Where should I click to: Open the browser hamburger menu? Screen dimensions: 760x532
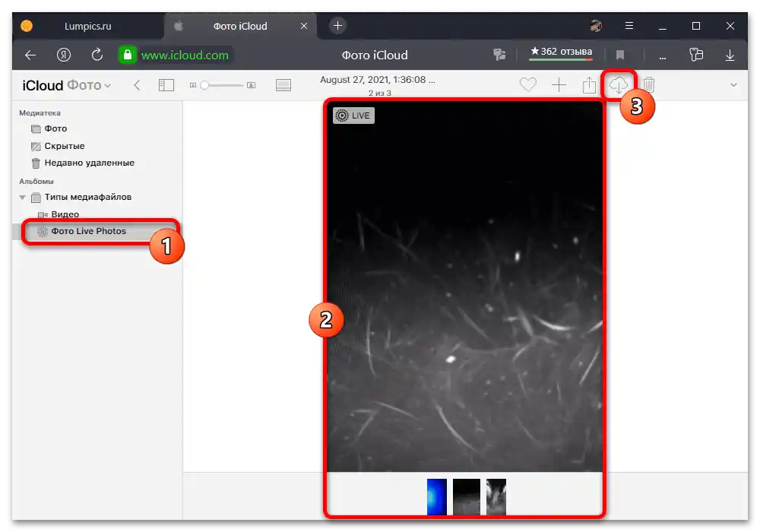(x=629, y=26)
